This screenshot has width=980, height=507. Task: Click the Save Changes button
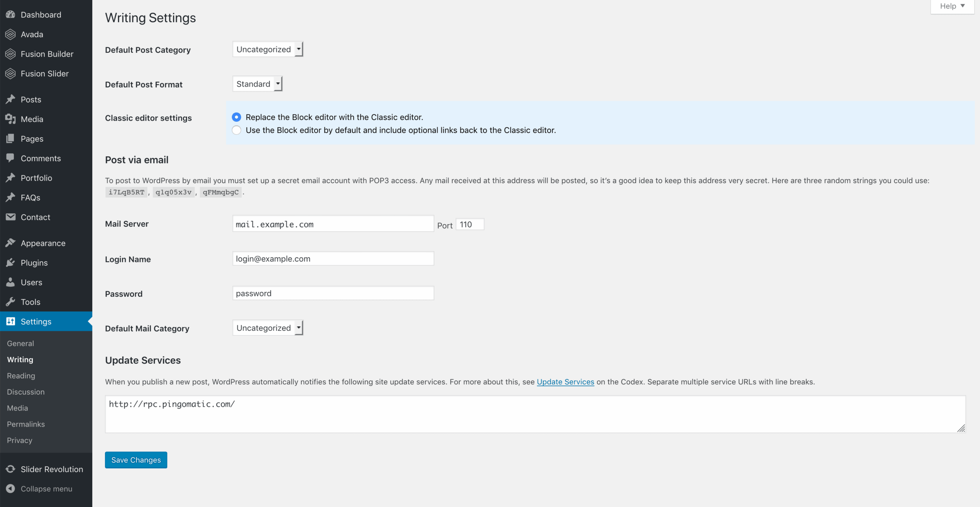pyautogui.click(x=136, y=460)
